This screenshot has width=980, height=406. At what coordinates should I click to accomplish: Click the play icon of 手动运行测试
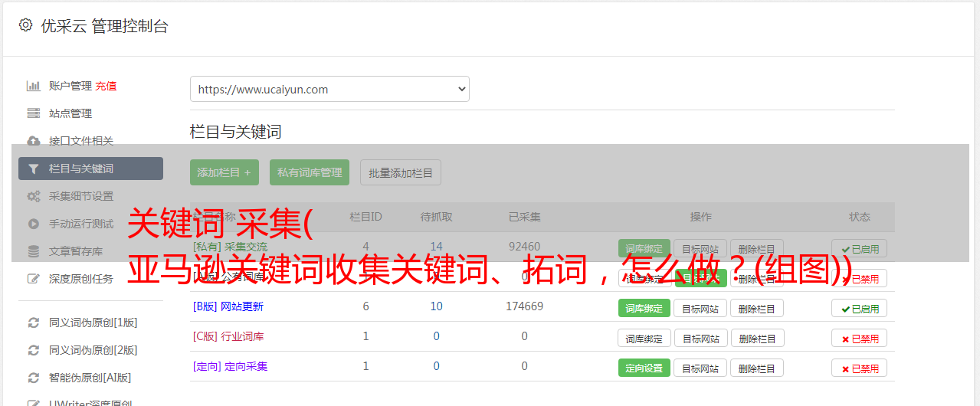(33, 224)
